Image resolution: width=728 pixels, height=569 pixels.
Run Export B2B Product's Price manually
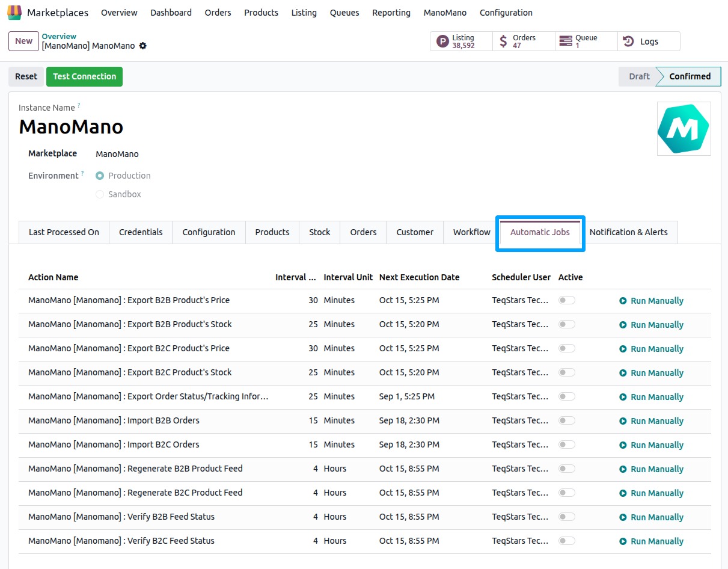point(652,301)
